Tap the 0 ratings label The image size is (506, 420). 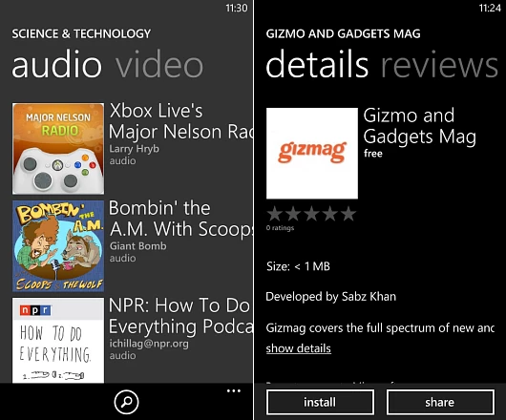pos(280,228)
